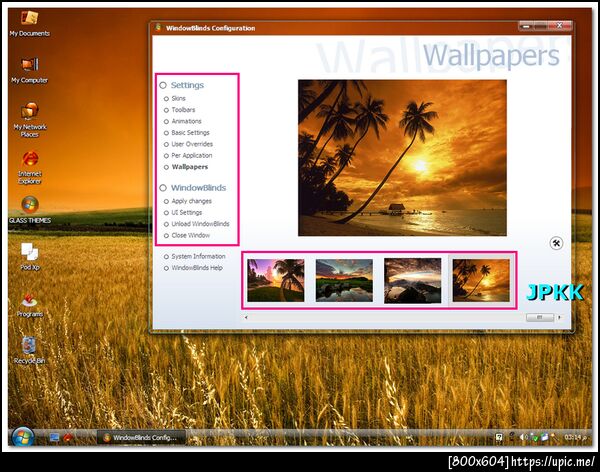
Task: Click question mark tray icon
Action: [x=499, y=437]
